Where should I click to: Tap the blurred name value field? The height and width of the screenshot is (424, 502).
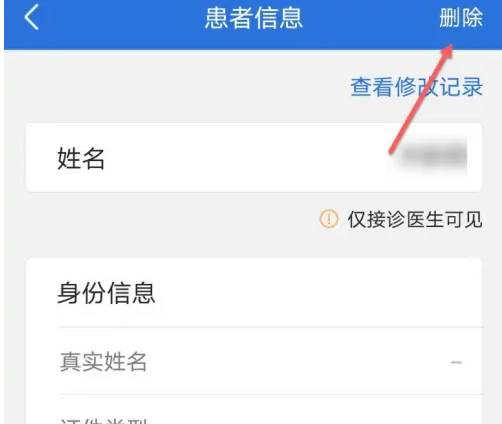tap(433, 156)
